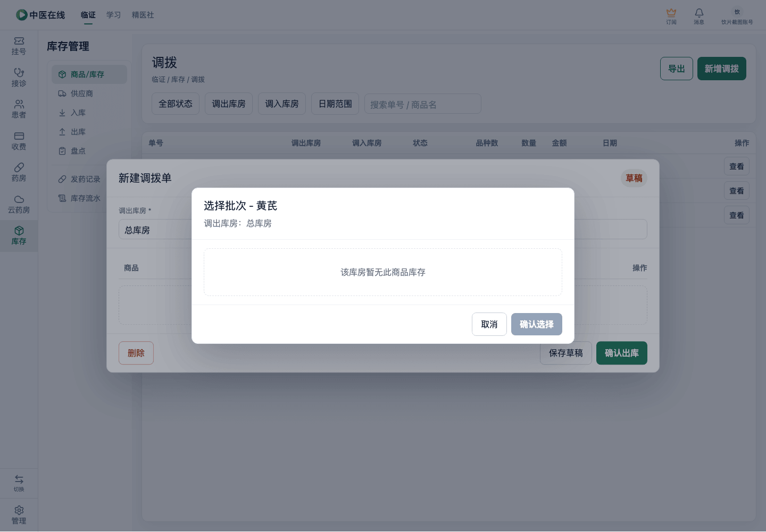Click the 保存草稿 button

[566, 353]
